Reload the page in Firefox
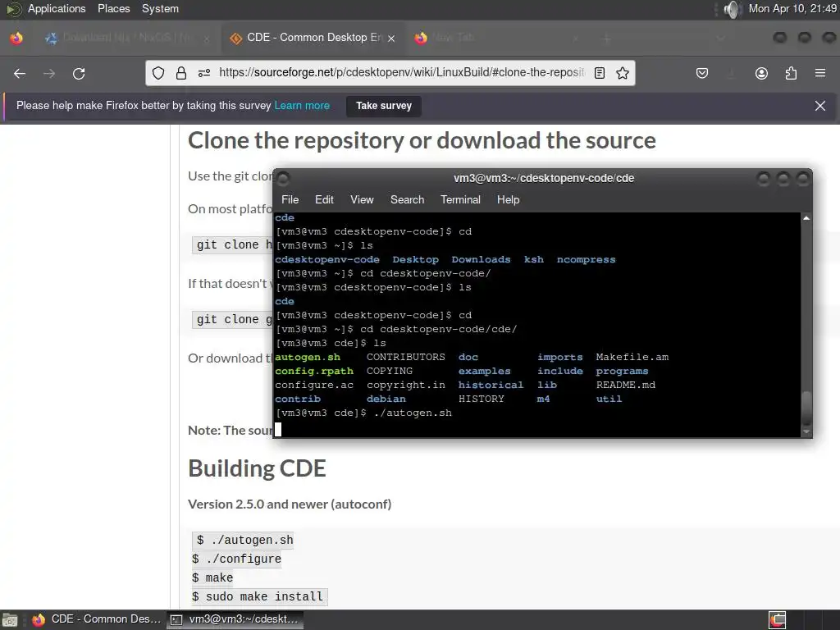This screenshot has width=840, height=630. 79,73
